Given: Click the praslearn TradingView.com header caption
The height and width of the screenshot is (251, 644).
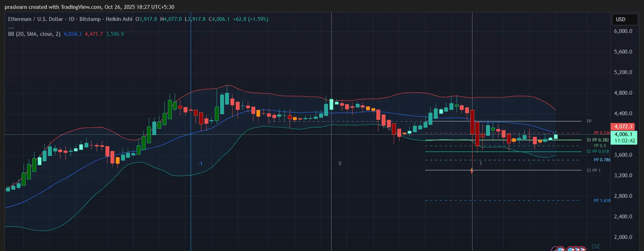Looking at the screenshot, I should (89, 7).
